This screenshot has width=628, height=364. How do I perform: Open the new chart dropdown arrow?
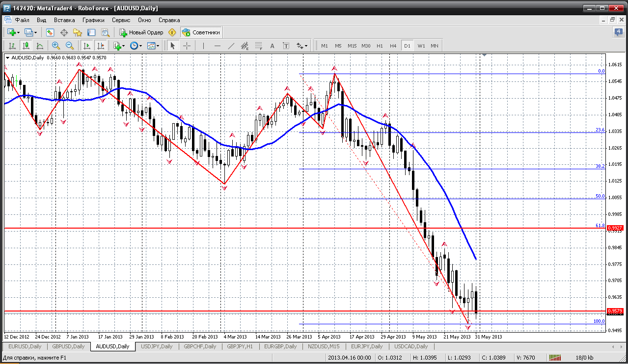coord(18,32)
